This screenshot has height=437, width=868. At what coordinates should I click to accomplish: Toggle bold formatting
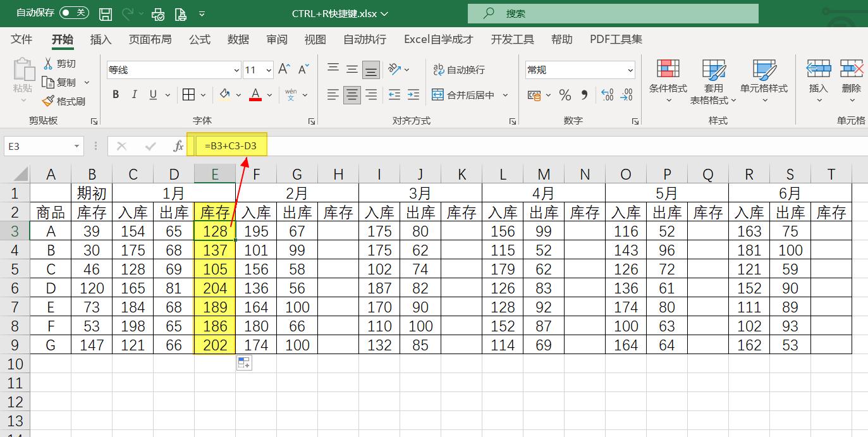(x=115, y=94)
